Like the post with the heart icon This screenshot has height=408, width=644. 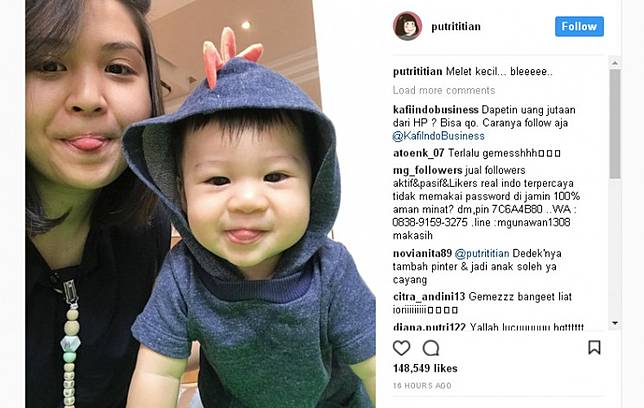401,348
